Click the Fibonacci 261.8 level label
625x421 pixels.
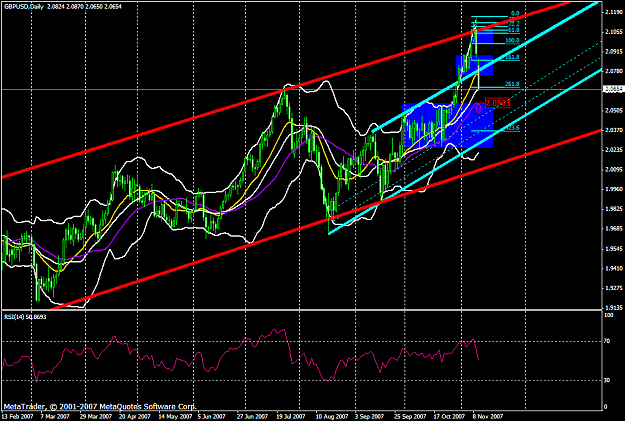[x=512, y=85]
